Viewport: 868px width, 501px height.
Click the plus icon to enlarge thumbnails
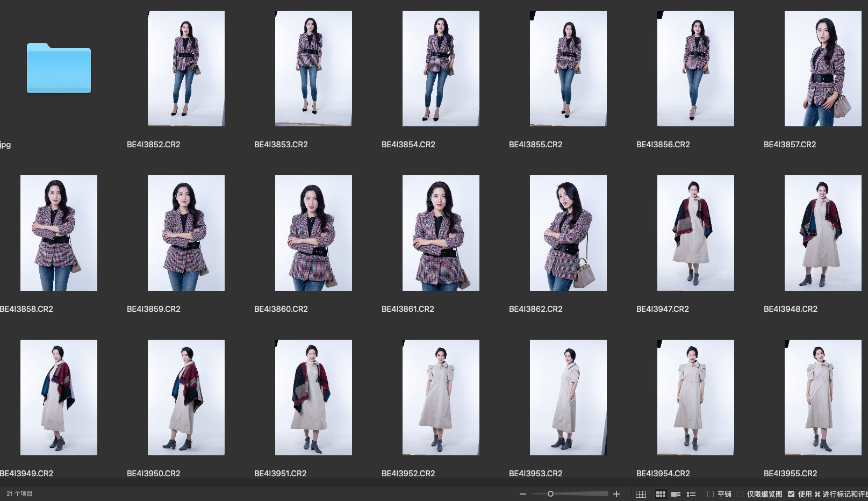[x=616, y=494]
